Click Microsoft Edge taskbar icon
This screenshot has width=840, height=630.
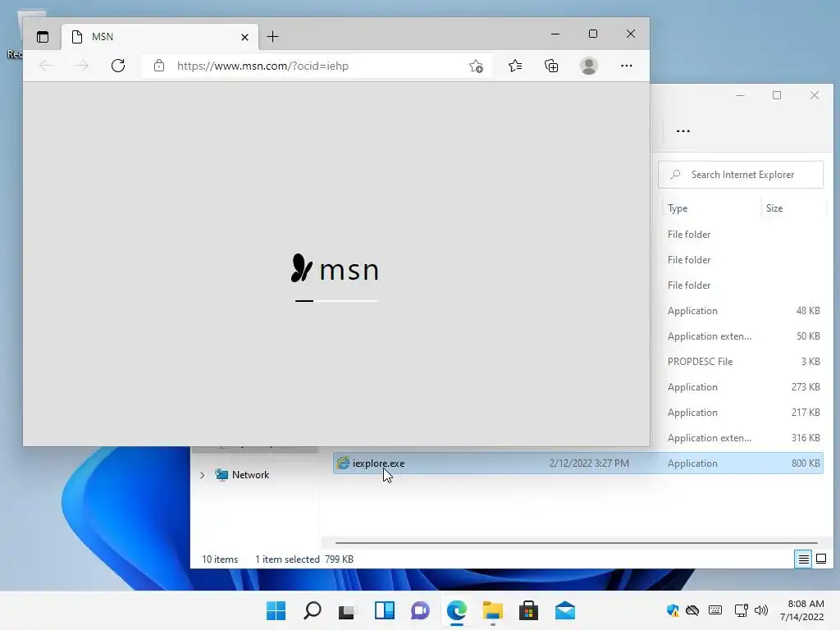(x=456, y=610)
